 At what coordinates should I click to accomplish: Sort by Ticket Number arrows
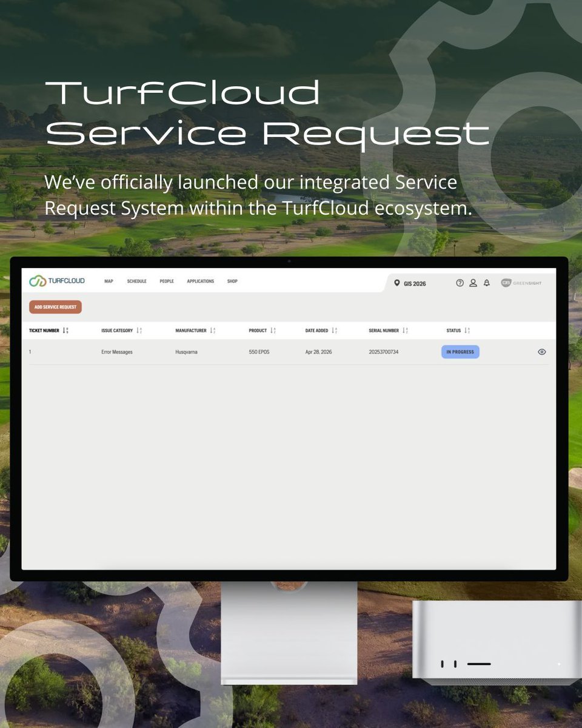click(65, 331)
